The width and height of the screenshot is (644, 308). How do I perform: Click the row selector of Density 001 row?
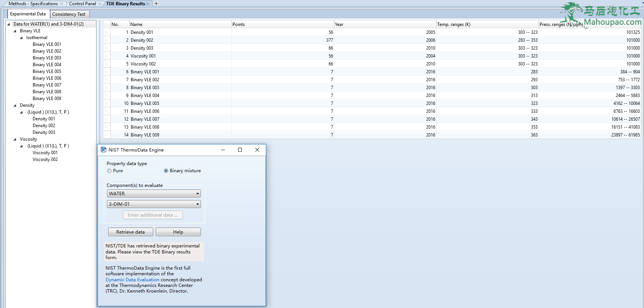coord(107,32)
